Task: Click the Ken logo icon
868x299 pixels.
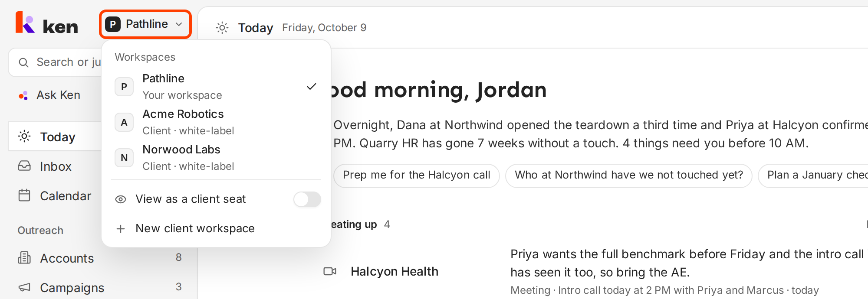Action: [x=25, y=22]
